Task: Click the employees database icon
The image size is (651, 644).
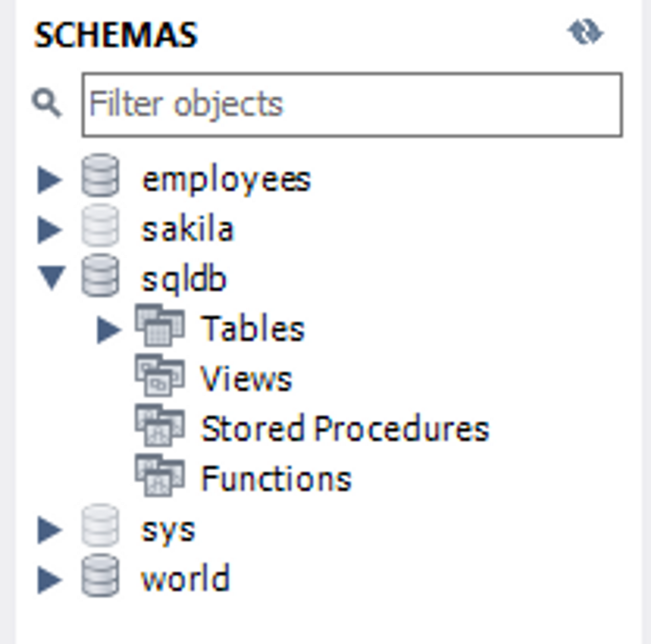Action: pyautogui.click(x=100, y=176)
